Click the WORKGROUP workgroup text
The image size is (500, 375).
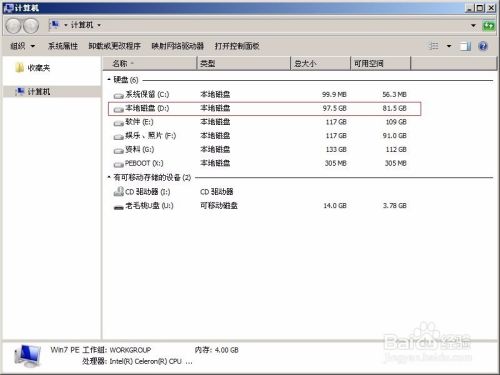click(130, 350)
